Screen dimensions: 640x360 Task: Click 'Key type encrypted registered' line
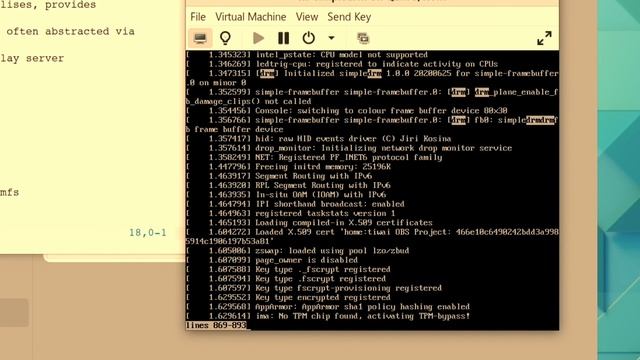289,297
